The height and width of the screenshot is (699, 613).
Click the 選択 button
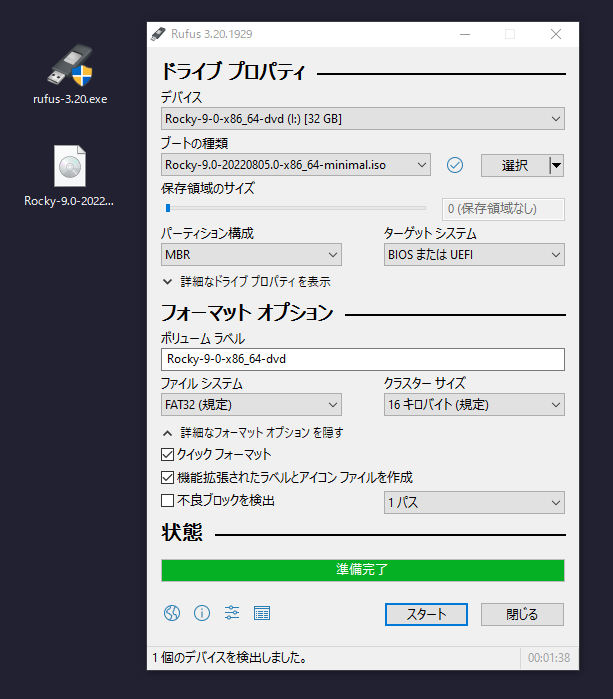pyautogui.click(x=515, y=165)
